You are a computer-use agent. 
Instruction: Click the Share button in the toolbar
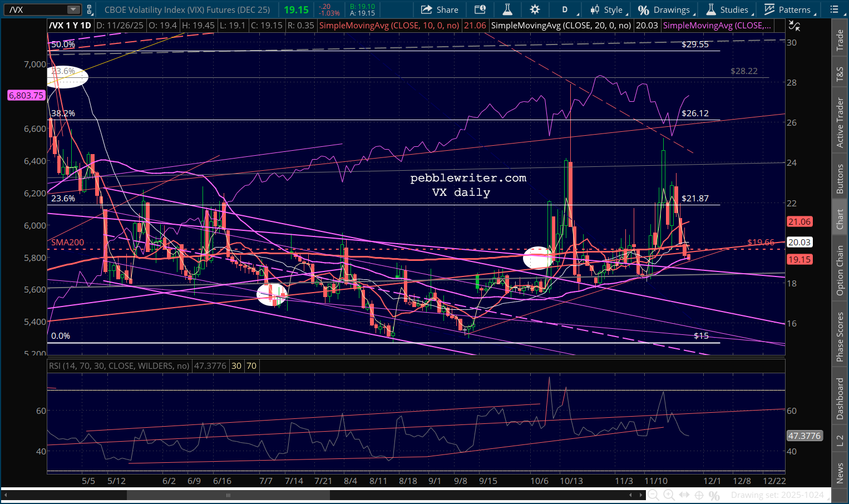point(440,9)
